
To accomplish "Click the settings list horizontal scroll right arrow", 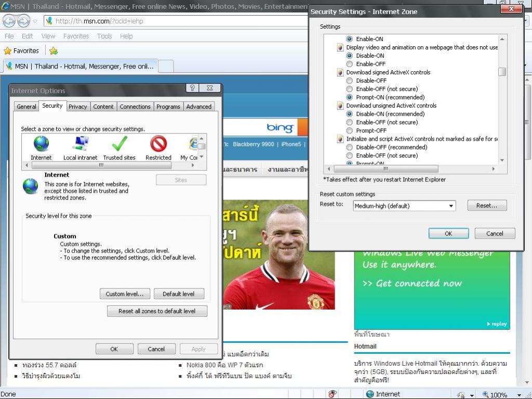I will [x=494, y=169].
